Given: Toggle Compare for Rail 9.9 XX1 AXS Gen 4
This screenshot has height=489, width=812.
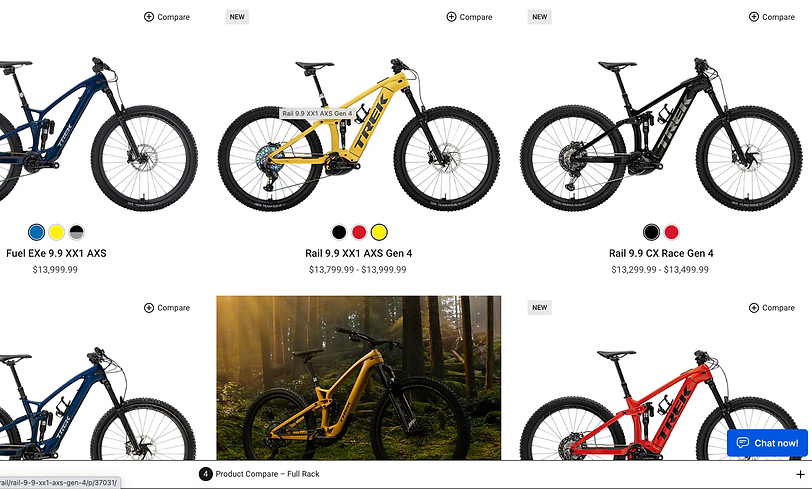Looking at the screenshot, I should (469, 17).
